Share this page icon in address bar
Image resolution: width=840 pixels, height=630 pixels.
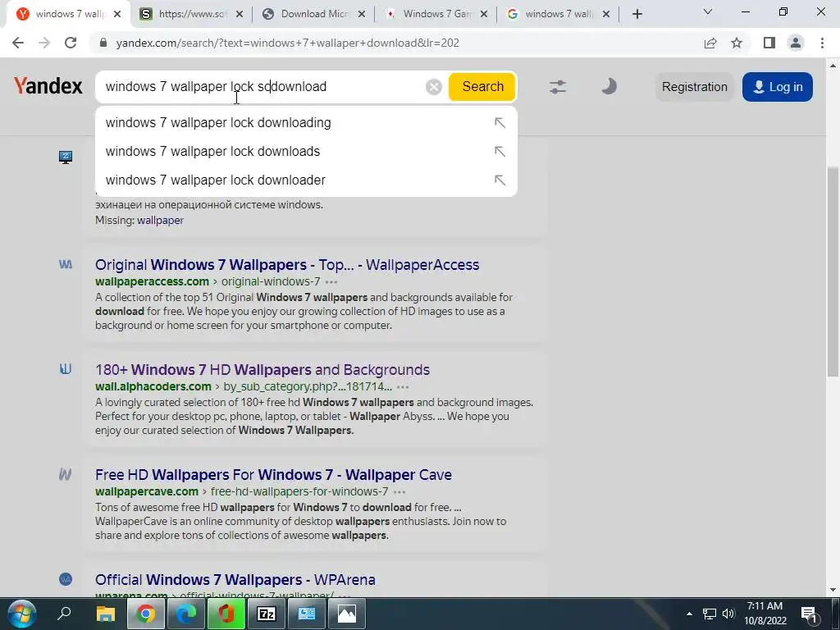[710, 43]
